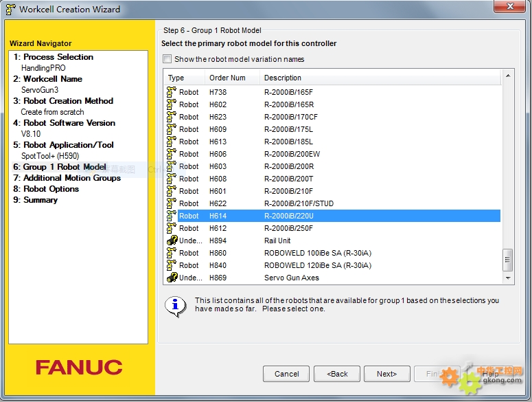Click scrollbar down arrow in robot list
Viewport: 532px width, 402px height.
pyautogui.click(x=508, y=278)
